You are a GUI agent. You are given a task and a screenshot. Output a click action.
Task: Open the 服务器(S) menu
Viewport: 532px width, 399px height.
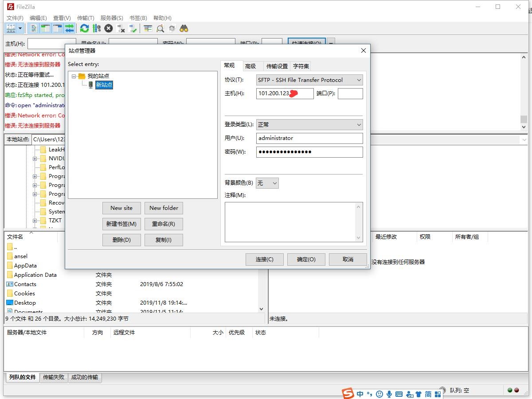coord(112,18)
